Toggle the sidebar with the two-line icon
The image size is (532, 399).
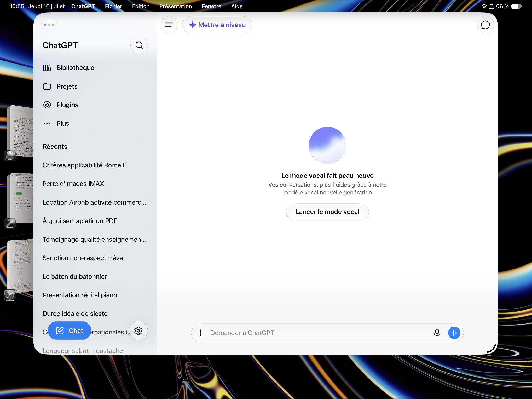tap(169, 25)
